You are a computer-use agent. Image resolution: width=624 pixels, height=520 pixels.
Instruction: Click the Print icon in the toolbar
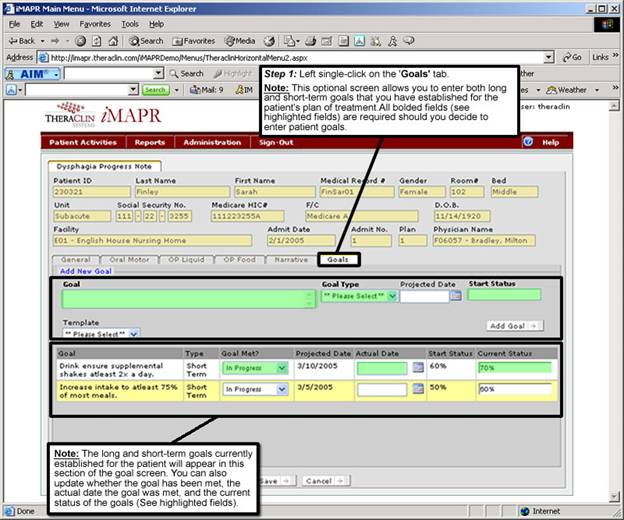pos(310,41)
